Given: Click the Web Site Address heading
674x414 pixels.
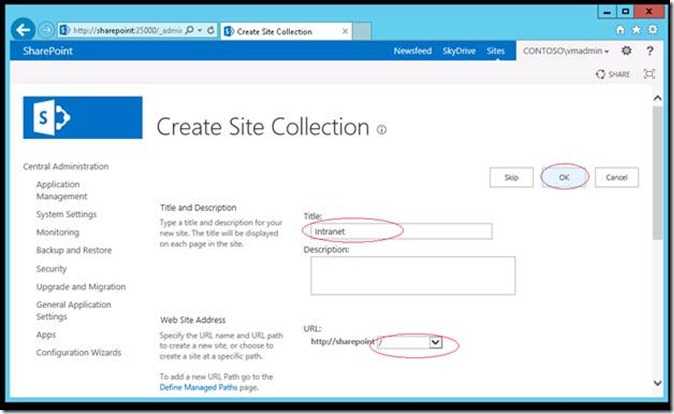Looking at the screenshot, I should (x=193, y=320).
